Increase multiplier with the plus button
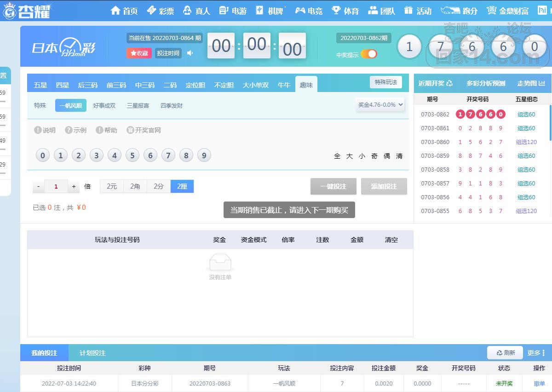Image resolution: width=552 pixels, height=392 pixels. pyautogui.click(x=74, y=186)
